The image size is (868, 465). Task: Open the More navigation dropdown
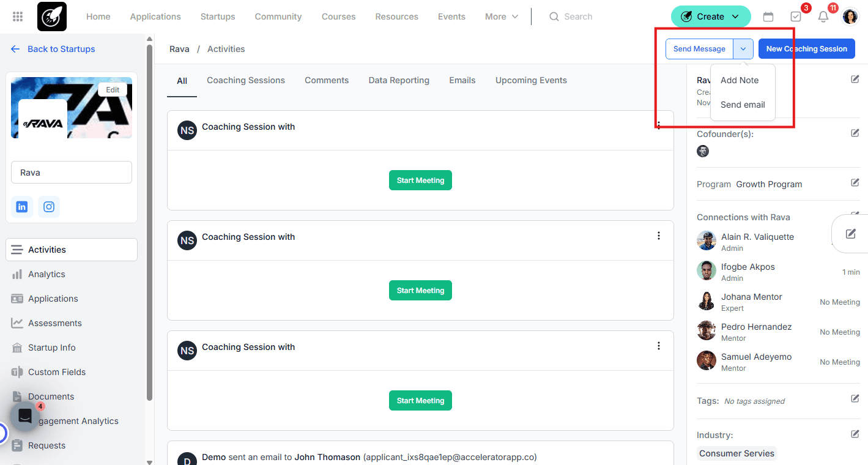click(x=502, y=17)
